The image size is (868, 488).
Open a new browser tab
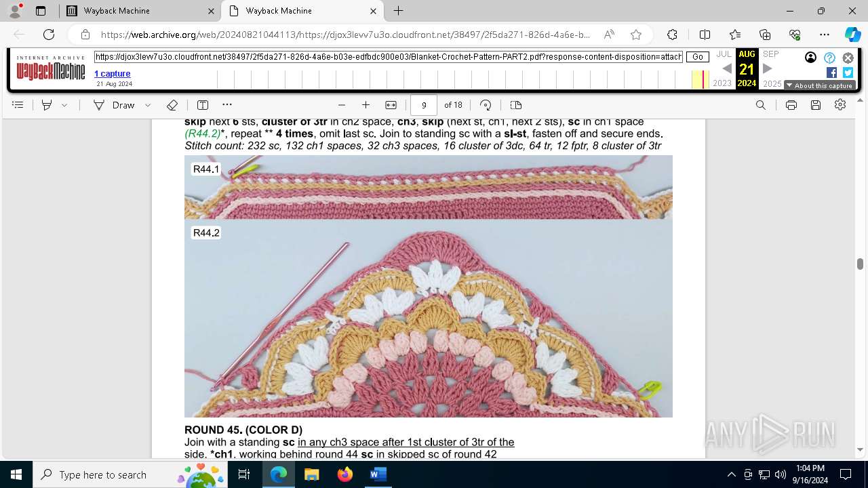[398, 11]
